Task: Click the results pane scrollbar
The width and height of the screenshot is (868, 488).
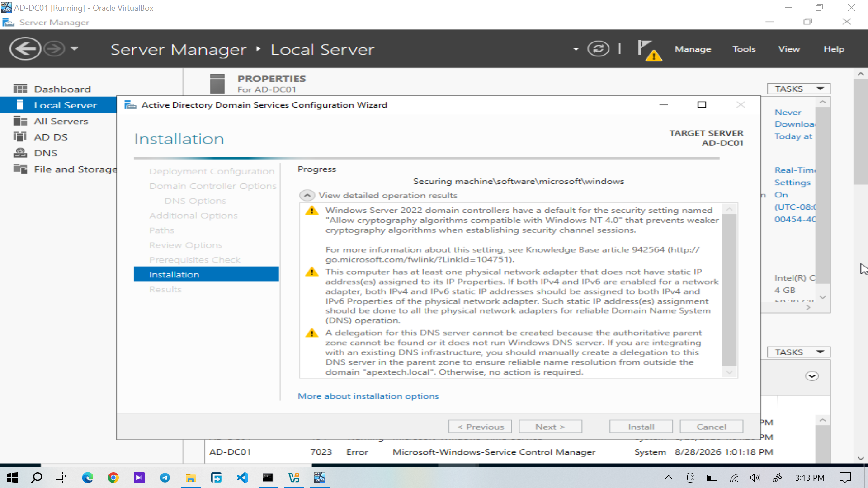Action: [729, 290]
